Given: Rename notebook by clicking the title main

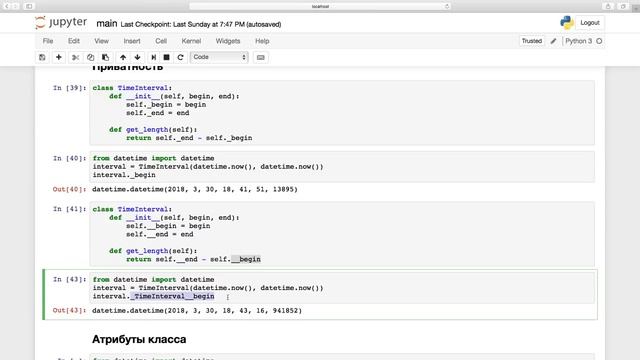Looking at the screenshot, I should pyautogui.click(x=107, y=24).
